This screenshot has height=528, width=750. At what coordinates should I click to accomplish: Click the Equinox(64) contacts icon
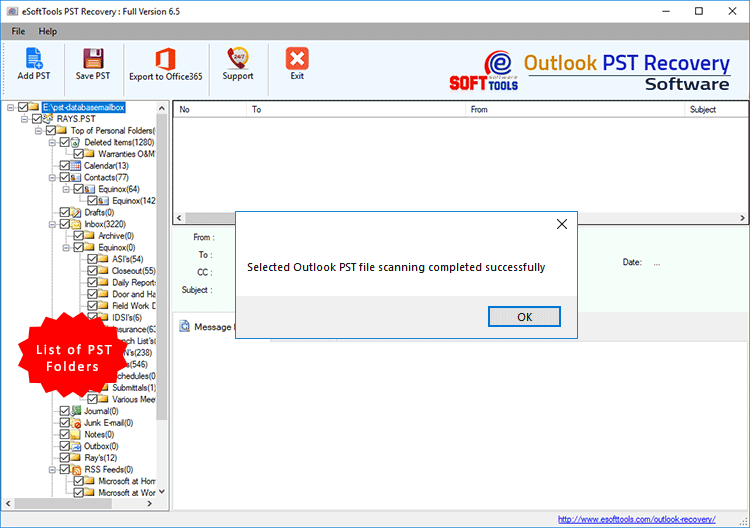point(89,189)
